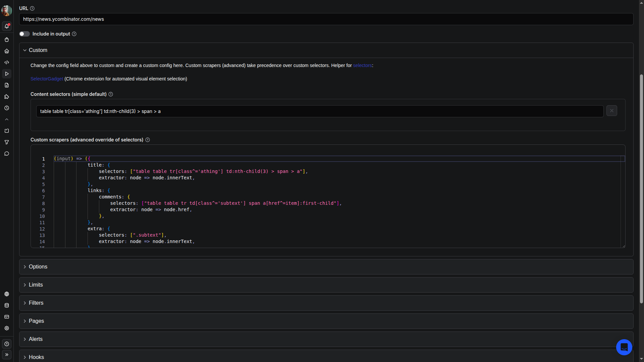Open the clock schedules icon in sidebar
Viewport: 644px width, 362px height.
pyautogui.click(x=7, y=108)
